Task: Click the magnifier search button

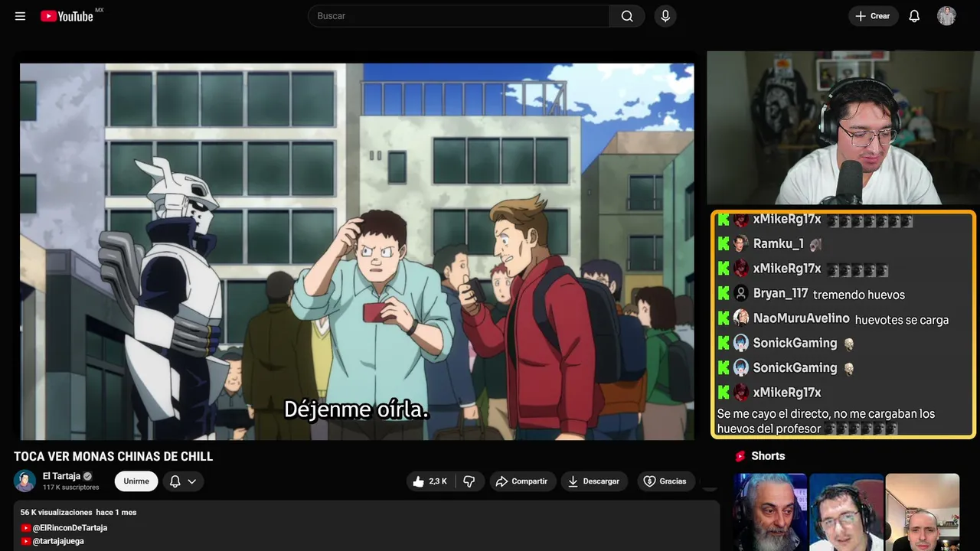Action: [627, 16]
